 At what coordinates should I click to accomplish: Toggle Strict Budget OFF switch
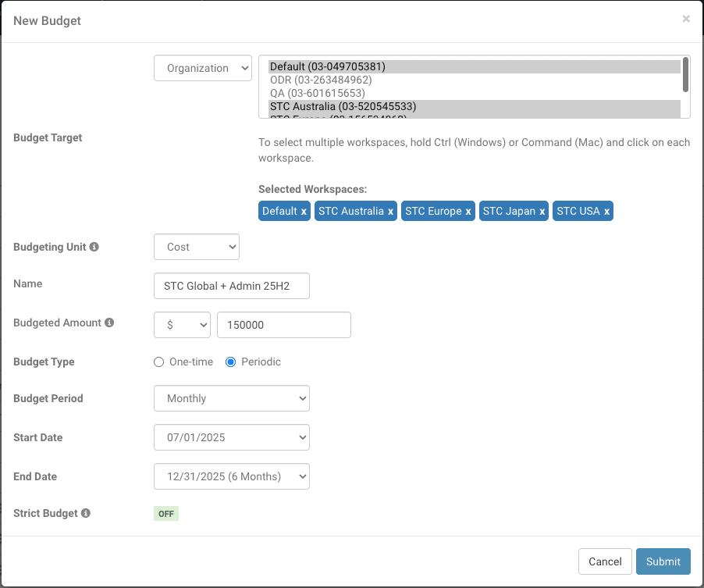pos(166,514)
